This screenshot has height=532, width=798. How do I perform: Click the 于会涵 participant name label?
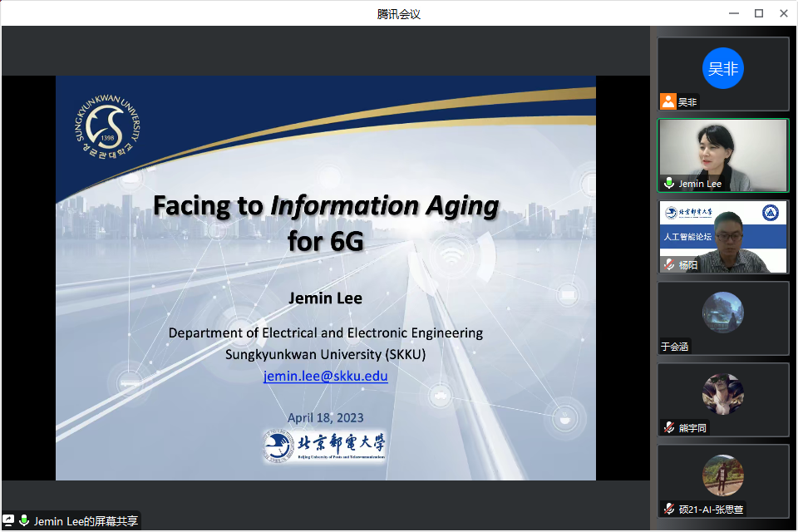coord(675,347)
